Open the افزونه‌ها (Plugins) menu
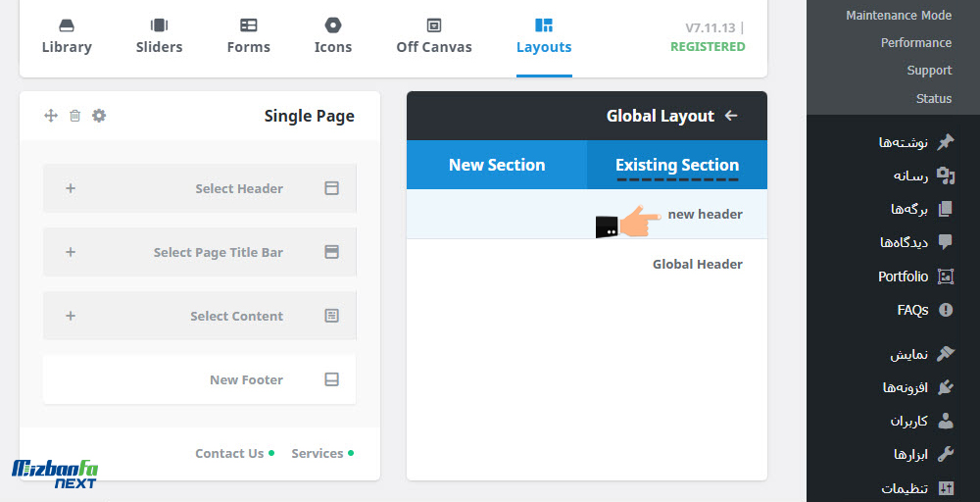980x502 pixels. coord(905,387)
